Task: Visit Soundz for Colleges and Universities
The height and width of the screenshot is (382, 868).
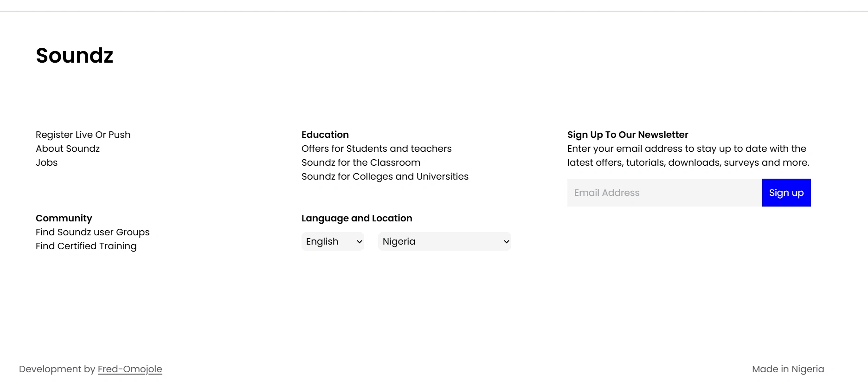Action: pyautogui.click(x=385, y=176)
